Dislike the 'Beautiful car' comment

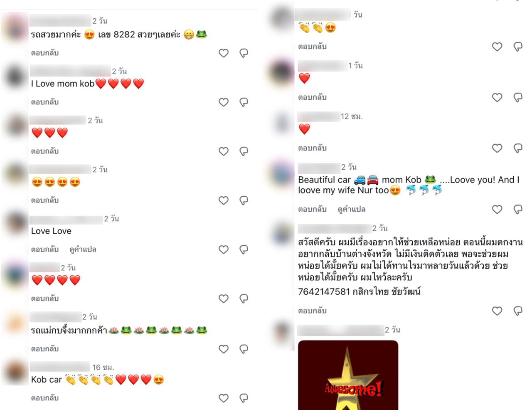tap(518, 209)
